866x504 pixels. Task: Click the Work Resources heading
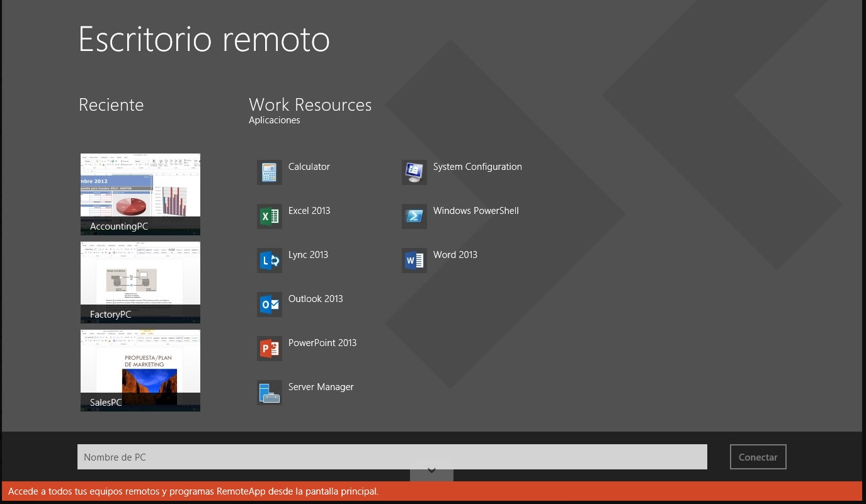click(x=311, y=104)
